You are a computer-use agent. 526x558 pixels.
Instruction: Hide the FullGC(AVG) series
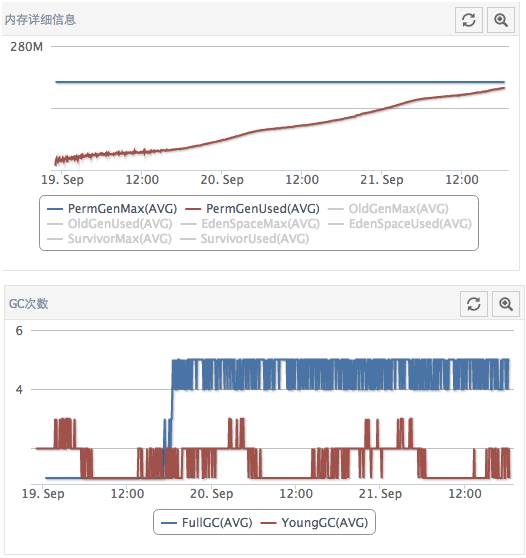pyautogui.click(x=206, y=522)
